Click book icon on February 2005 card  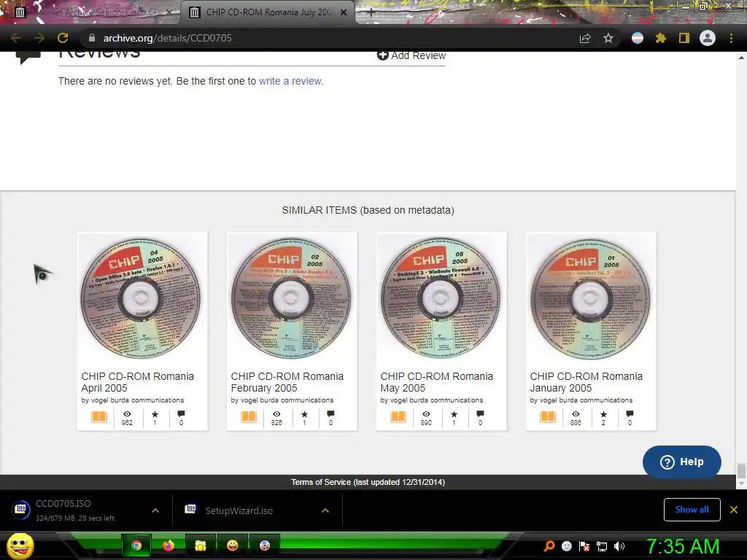click(249, 417)
